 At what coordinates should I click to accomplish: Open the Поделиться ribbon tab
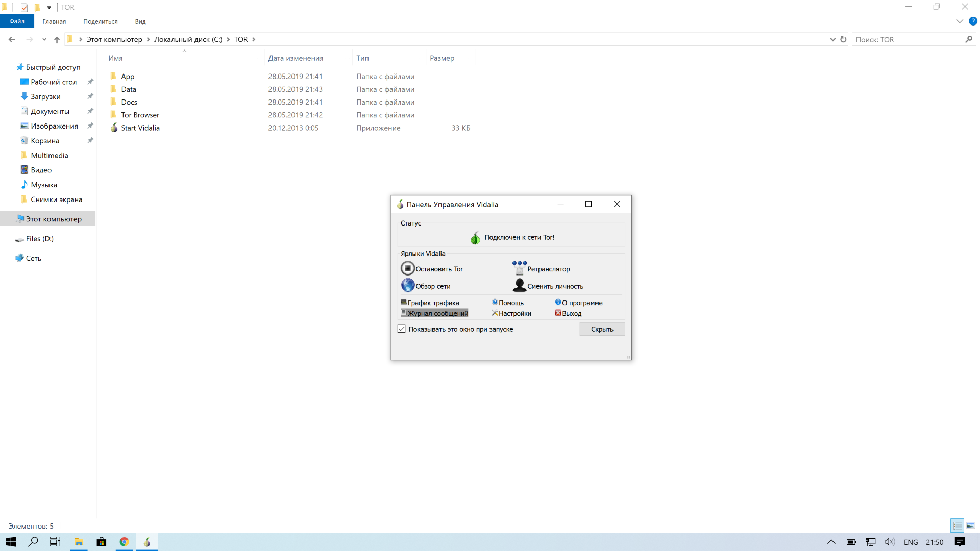[101, 21]
